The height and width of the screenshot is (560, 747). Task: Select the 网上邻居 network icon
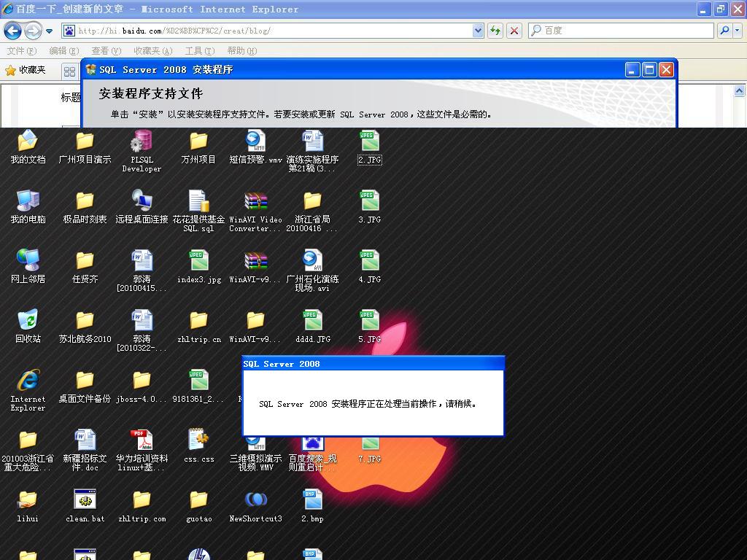tap(28, 262)
